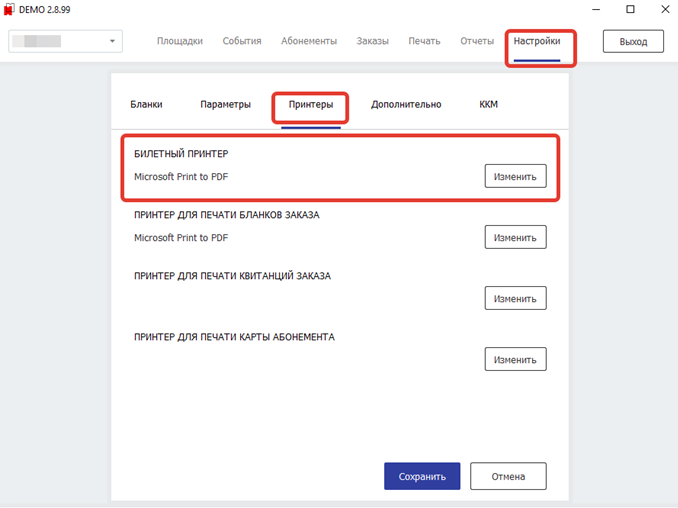This screenshot has width=678, height=508.
Task: Open the Параметры tab
Action: pos(225,104)
